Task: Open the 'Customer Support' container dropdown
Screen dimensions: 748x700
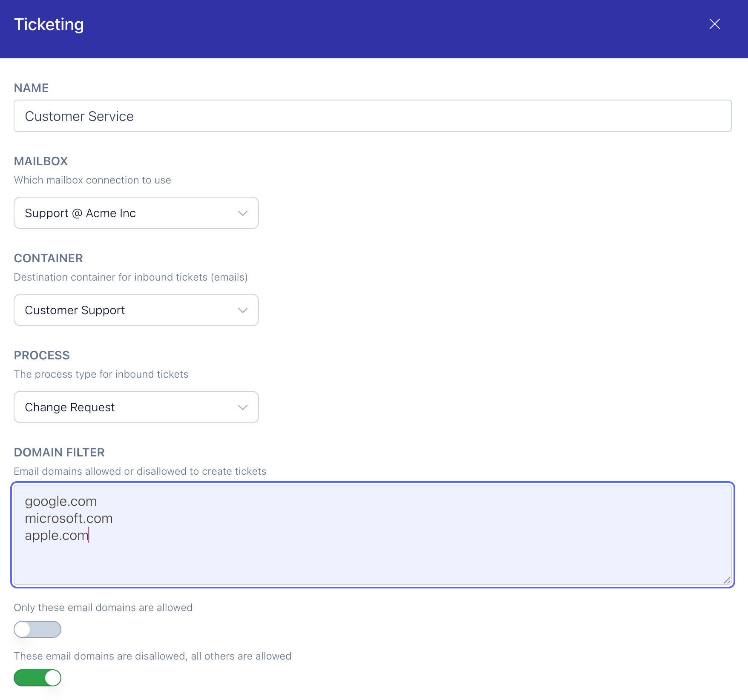Action: tap(128, 310)
